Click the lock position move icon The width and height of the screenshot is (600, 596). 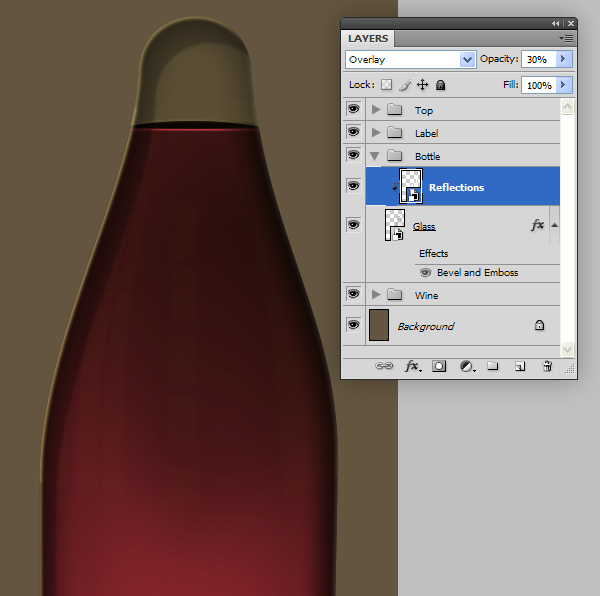click(x=422, y=85)
